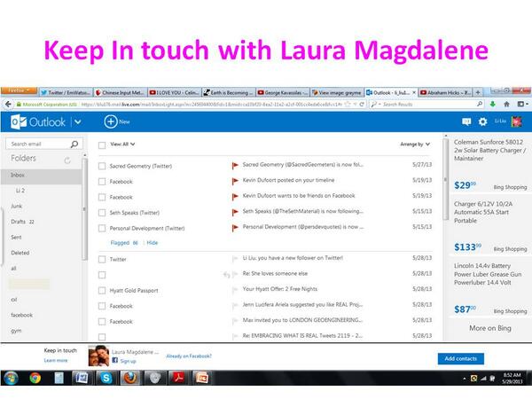
Task: Refresh the Folders list icon
Action: coord(67,160)
